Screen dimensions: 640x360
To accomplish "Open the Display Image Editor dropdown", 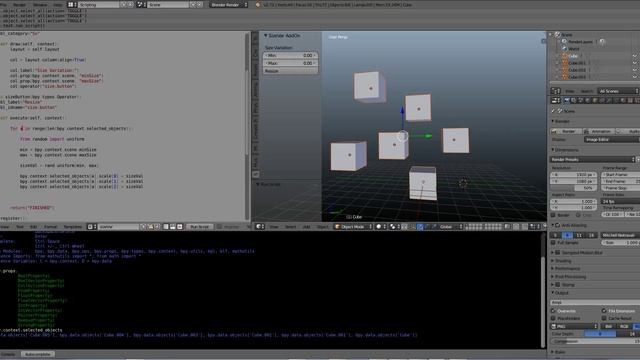I will pyautogui.click(x=611, y=140).
